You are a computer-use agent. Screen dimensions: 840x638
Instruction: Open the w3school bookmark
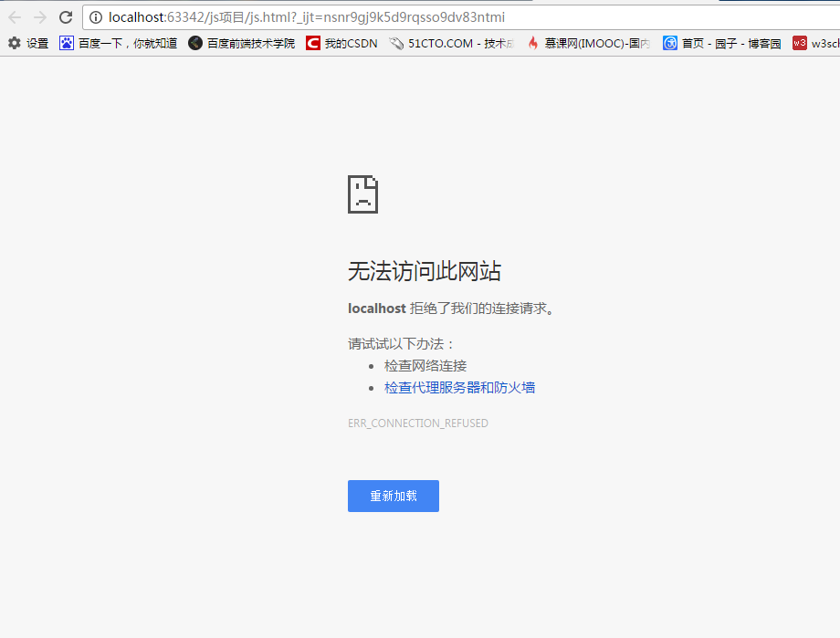(x=816, y=44)
